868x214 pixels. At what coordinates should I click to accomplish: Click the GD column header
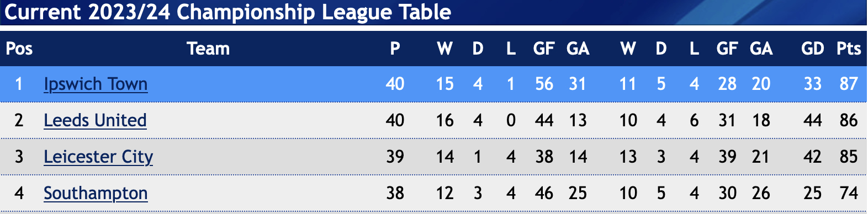pos(812,49)
